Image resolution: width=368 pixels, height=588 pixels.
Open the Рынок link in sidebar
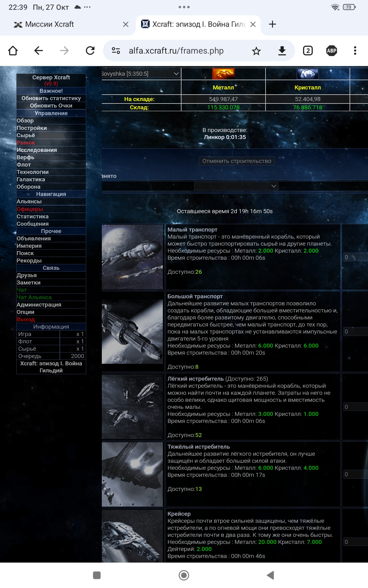[x=26, y=143]
